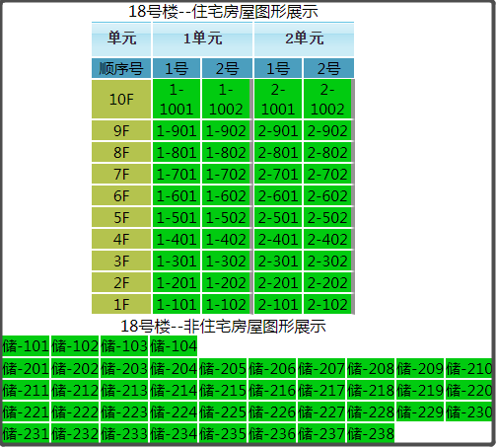Select apartment cell 1-1001

tap(177, 99)
